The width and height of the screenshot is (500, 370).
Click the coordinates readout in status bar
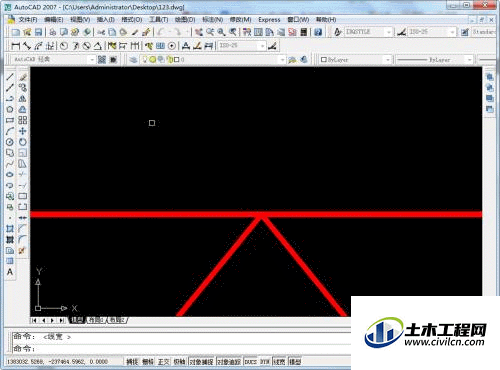pyautogui.click(x=57, y=362)
